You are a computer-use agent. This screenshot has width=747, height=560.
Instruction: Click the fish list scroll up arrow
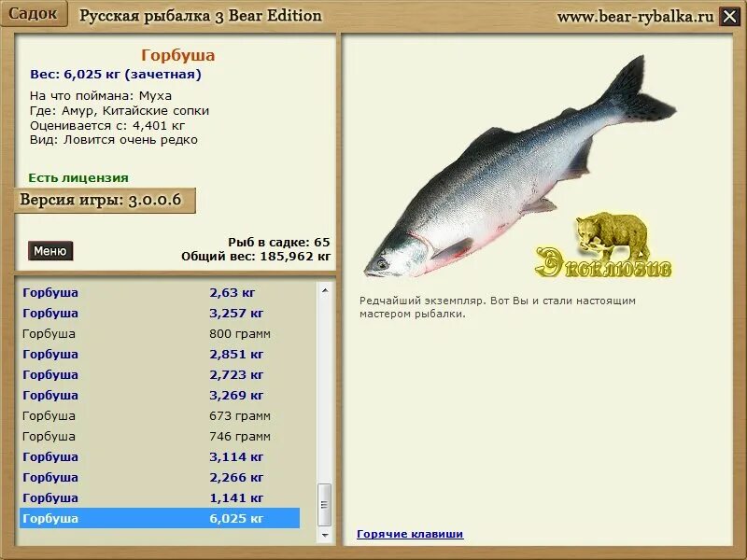coord(325,290)
